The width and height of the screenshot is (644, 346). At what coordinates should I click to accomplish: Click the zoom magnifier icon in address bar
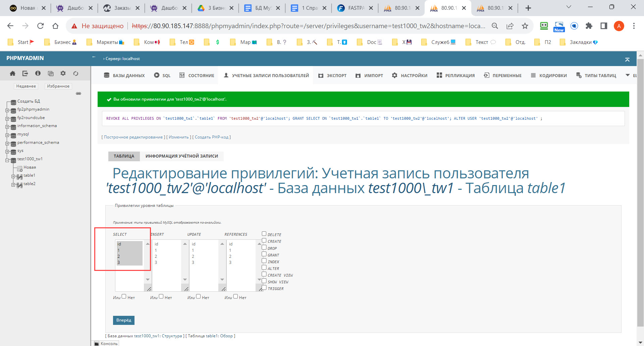[x=495, y=26]
